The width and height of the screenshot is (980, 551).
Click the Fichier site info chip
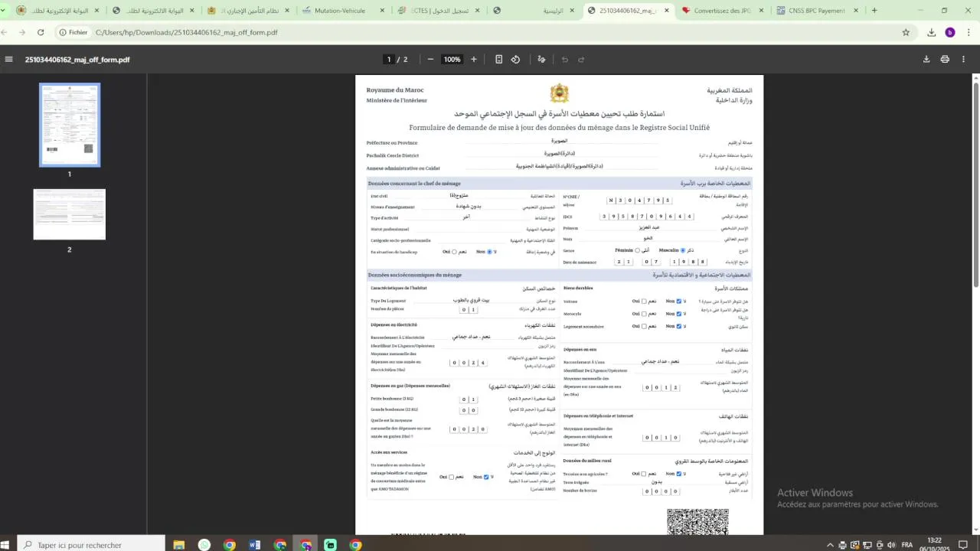pos(73,33)
